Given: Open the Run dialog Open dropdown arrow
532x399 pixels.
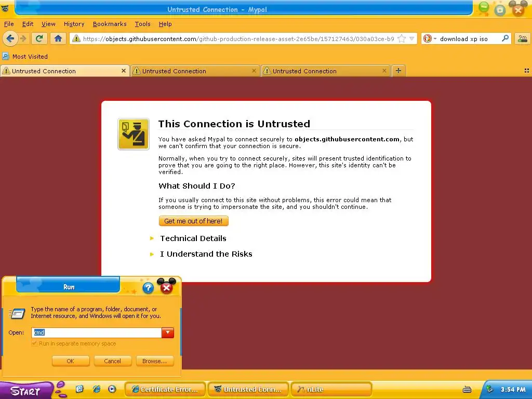Looking at the screenshot, I should (x=168, y=332).
